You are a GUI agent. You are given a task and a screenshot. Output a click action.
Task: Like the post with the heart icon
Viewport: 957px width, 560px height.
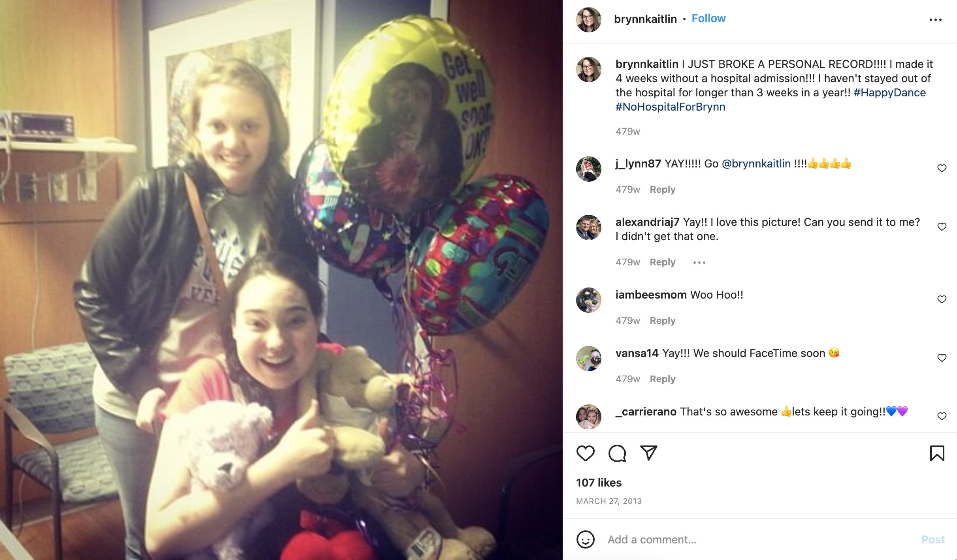585,453
